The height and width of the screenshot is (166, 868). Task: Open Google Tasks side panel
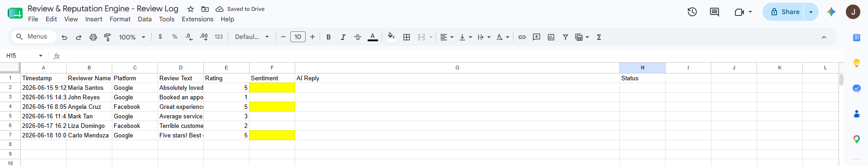pos(857,88)
